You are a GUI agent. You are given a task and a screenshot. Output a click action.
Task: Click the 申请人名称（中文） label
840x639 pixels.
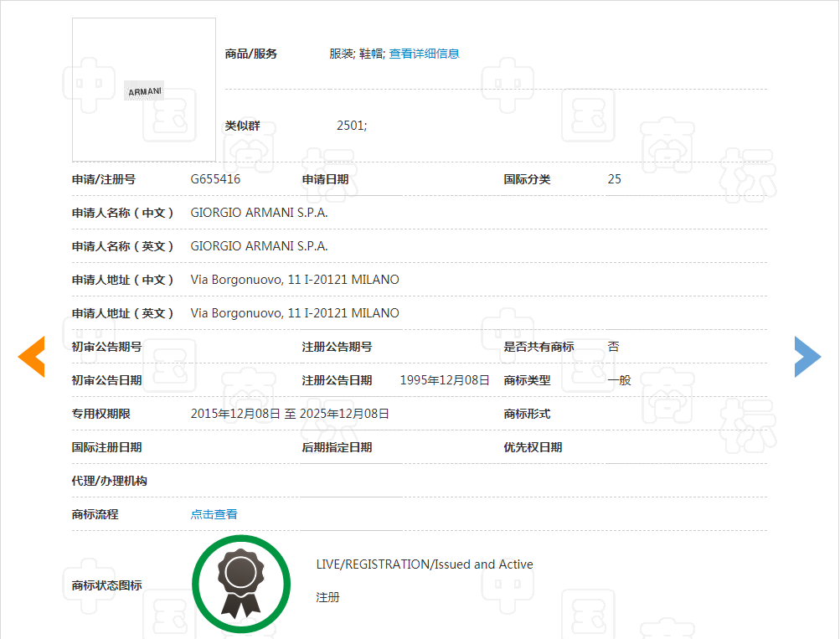122,213
